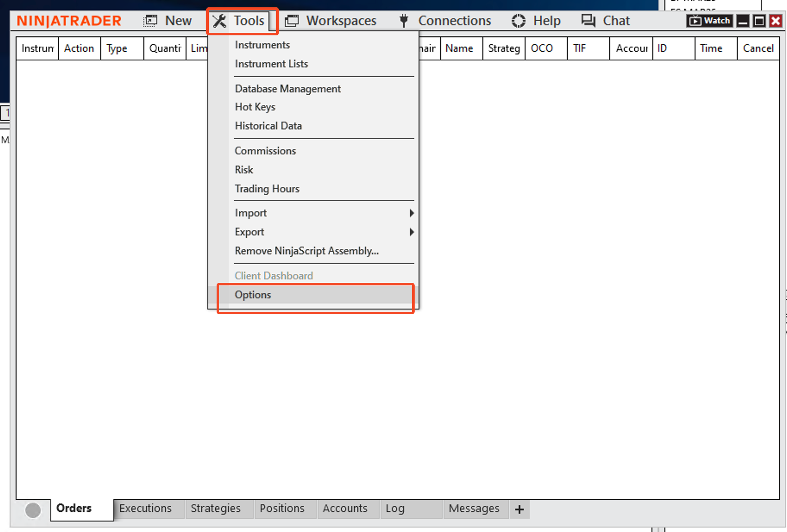Click the New window icon

coord(150,21)
